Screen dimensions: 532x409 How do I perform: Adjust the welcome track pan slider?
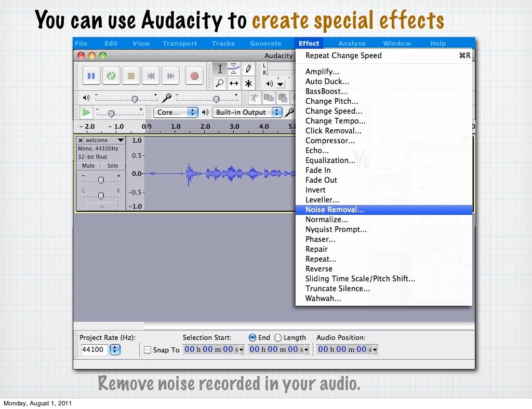pos(101,195)
